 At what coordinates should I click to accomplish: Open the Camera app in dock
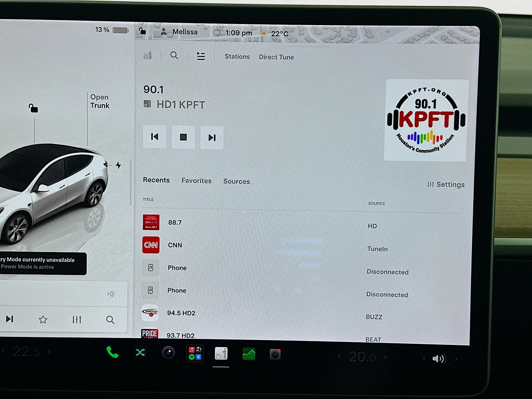[275, 354]
